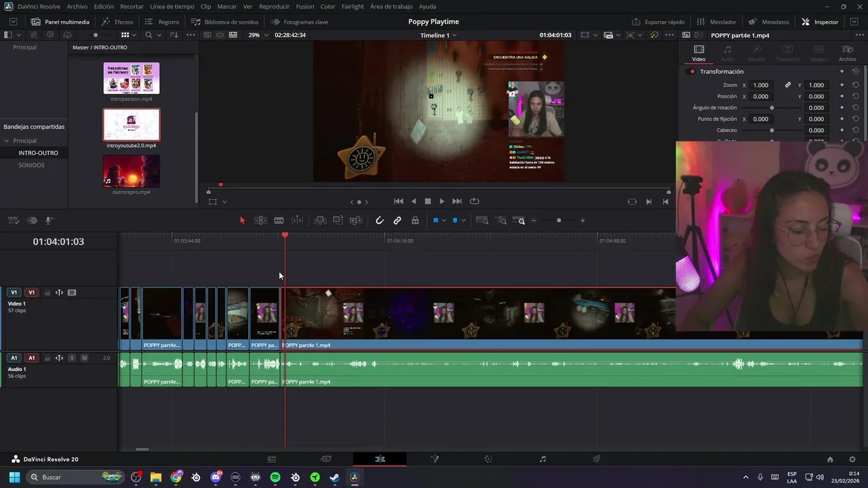
Task: Open the Timeline 1 selector dropdown
Action: point(439,35)
